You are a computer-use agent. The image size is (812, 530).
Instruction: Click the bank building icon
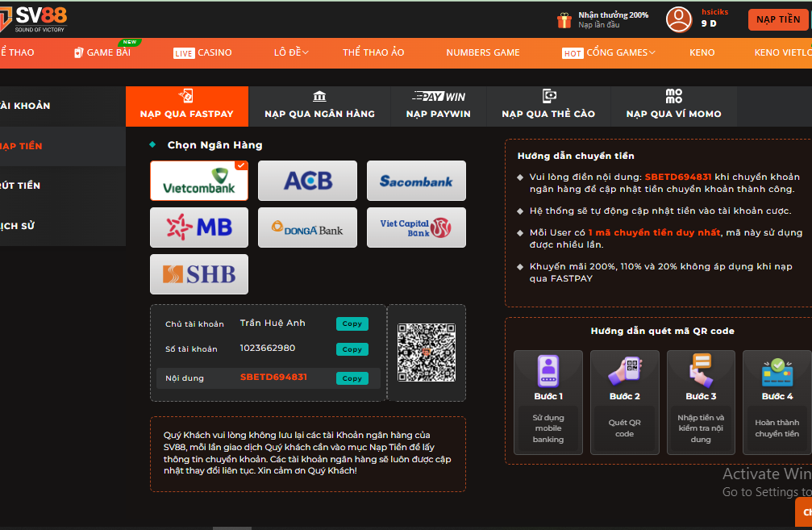(x=319, y=96)
